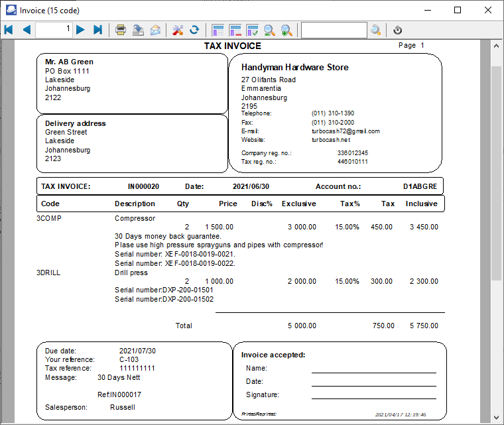The height and width of the screenshot is (425, 504).
Task: Click the Invoice window app icon in title bar
Action: point(11,10)
